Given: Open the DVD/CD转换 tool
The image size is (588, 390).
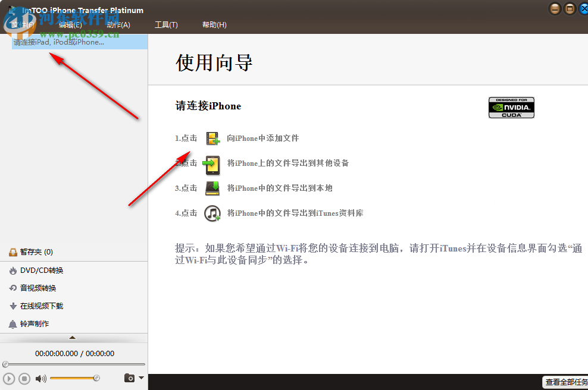Looking at the screenshot, I should coord(42,270).
